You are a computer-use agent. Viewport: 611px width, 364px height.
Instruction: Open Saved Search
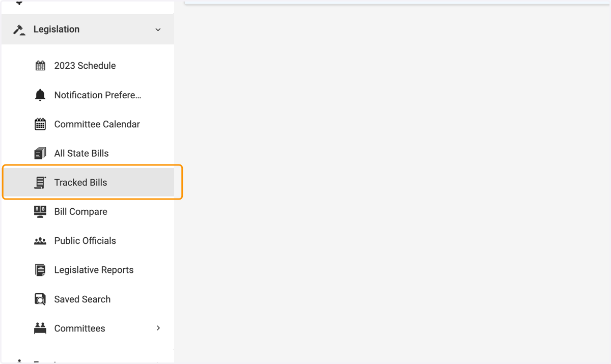tap(82, 299)
